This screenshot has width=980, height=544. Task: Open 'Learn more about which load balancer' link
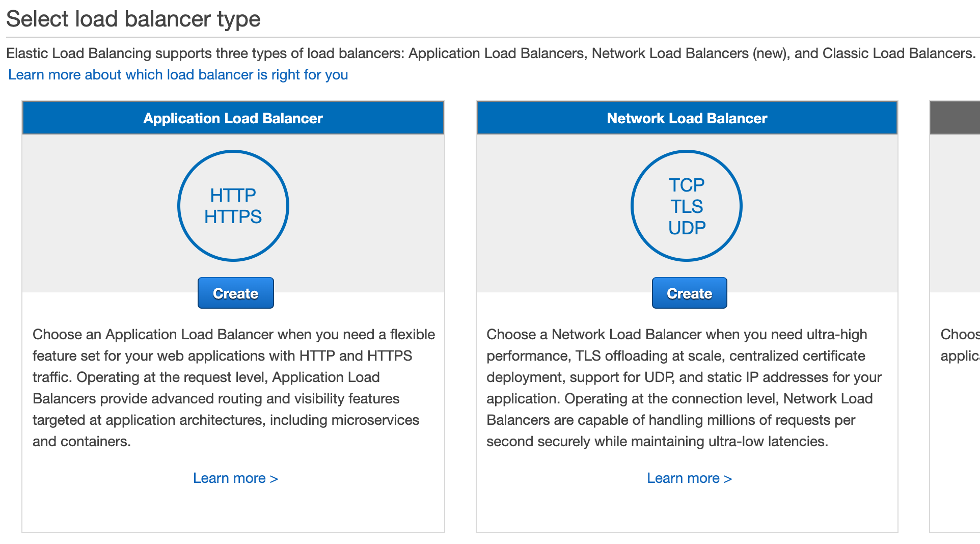point(178,75)
